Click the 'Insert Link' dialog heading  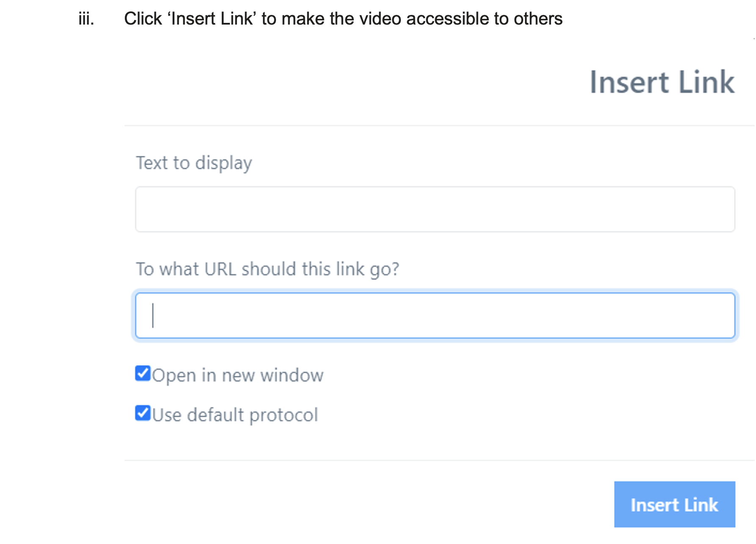tap(662, 82)
